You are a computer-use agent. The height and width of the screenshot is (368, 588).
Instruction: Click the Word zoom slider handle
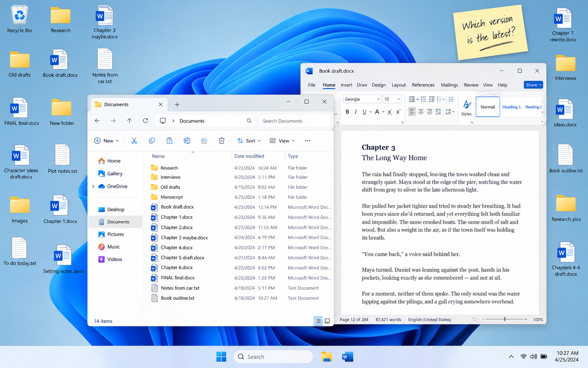click(x=505, y=319)
